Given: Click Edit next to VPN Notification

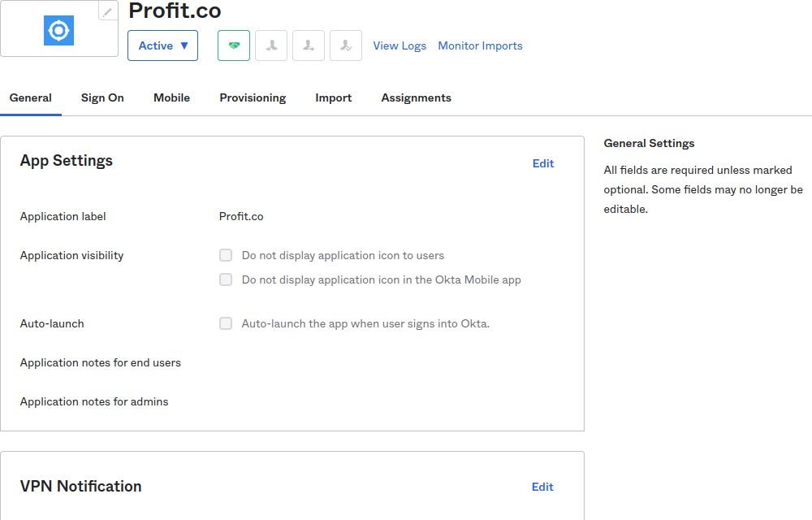Looking at the screenshot, I should click(542, 487).
